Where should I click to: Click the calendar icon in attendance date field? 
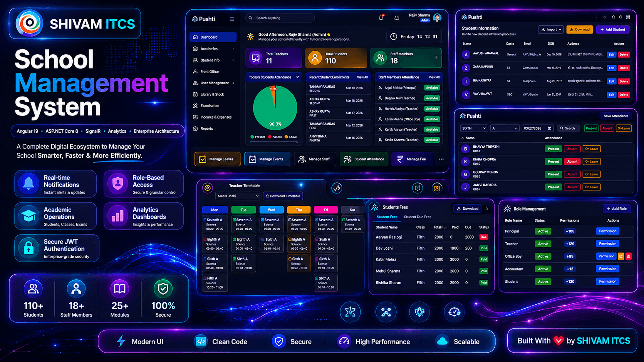coord(550,128)
